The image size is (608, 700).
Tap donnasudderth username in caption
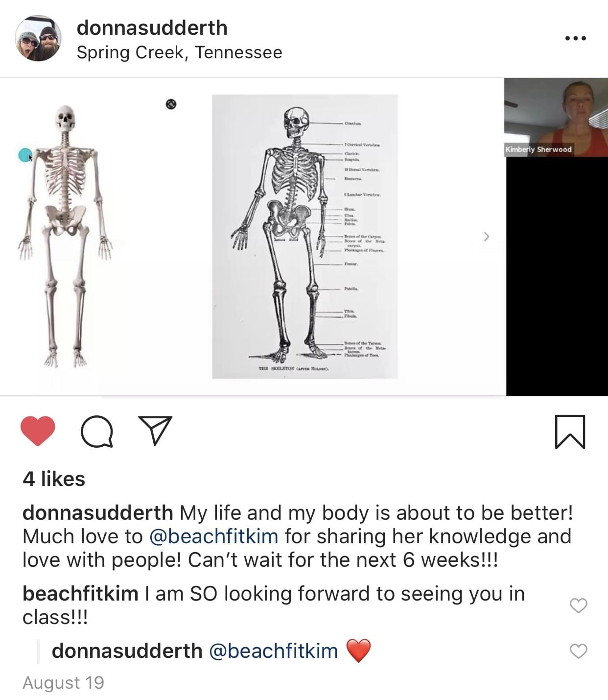click(x=98, y=513)
